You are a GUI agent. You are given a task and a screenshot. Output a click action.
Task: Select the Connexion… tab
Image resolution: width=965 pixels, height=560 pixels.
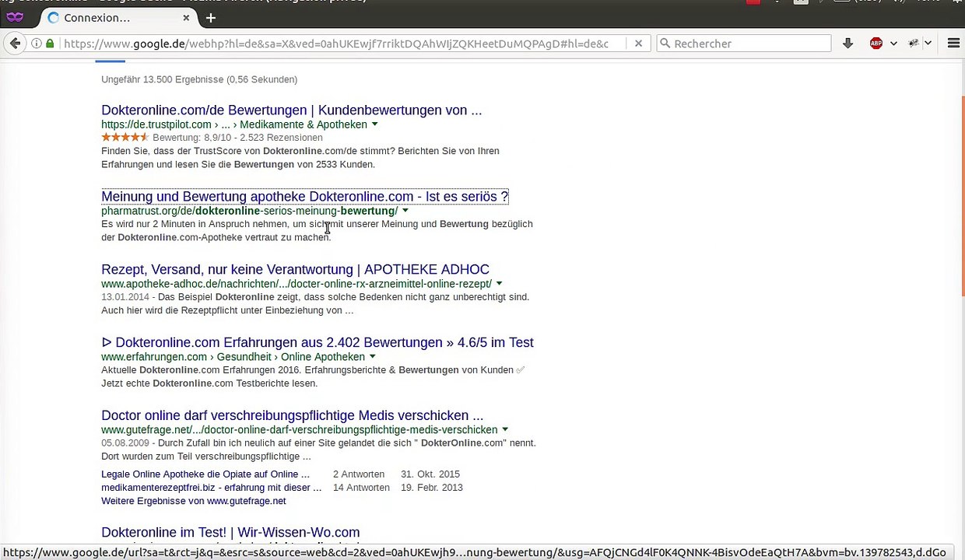pyautogui.click(x=118, y=17)
